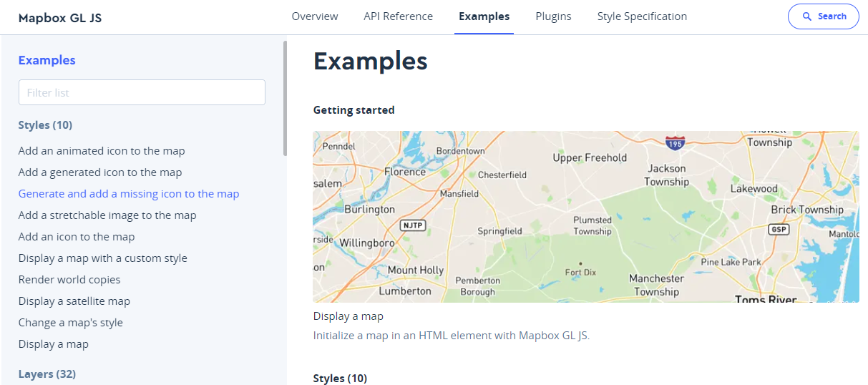Viewport: 868px width, 385px height.
Task: Open Change a map's style example
Action: 71,323
